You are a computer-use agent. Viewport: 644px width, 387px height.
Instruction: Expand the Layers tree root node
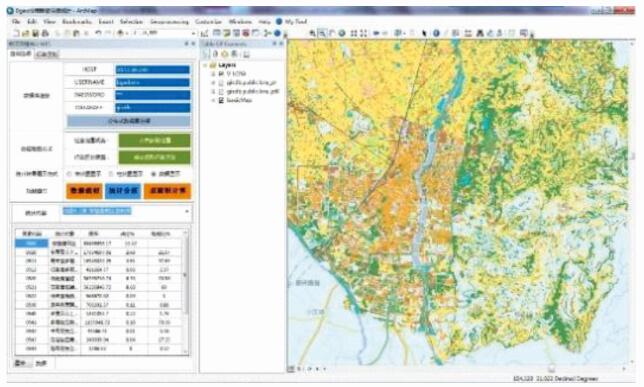[205, 65]
